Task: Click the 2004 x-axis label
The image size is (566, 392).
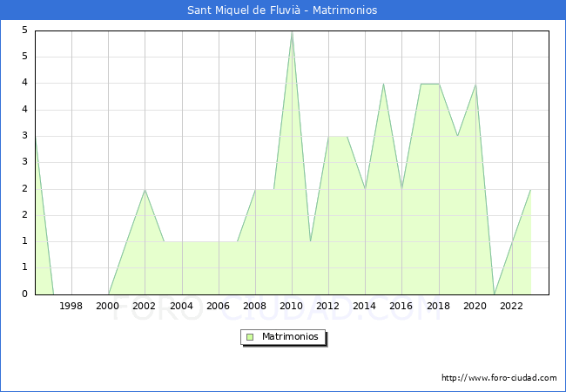Action: coord(182,306)
